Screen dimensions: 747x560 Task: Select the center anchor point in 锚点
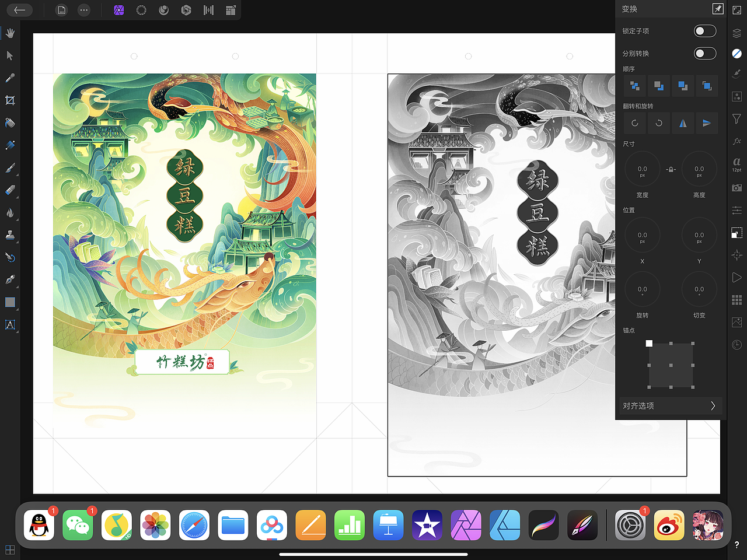click(671, 365)
